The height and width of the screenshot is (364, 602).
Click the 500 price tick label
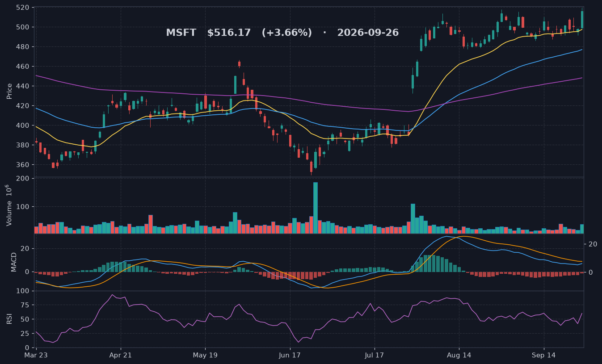[x=22, y=27]
